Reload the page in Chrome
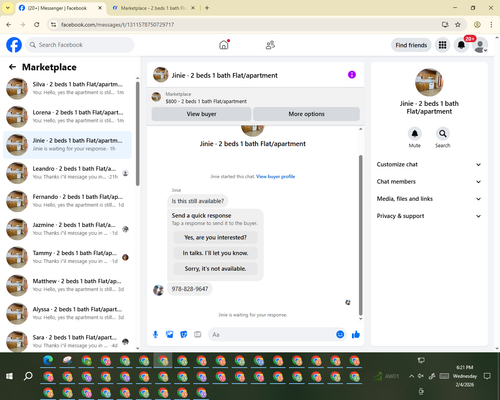This screenshot has width=500, height=400. (37, 24)
